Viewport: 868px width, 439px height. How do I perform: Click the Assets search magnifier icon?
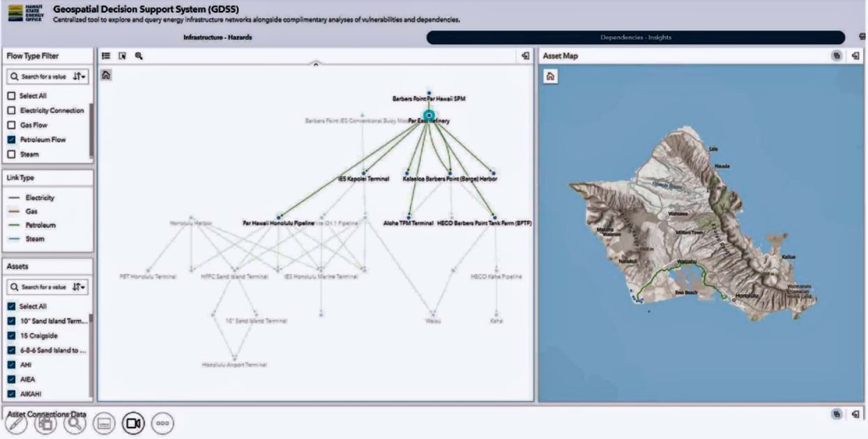pos(14,287)
